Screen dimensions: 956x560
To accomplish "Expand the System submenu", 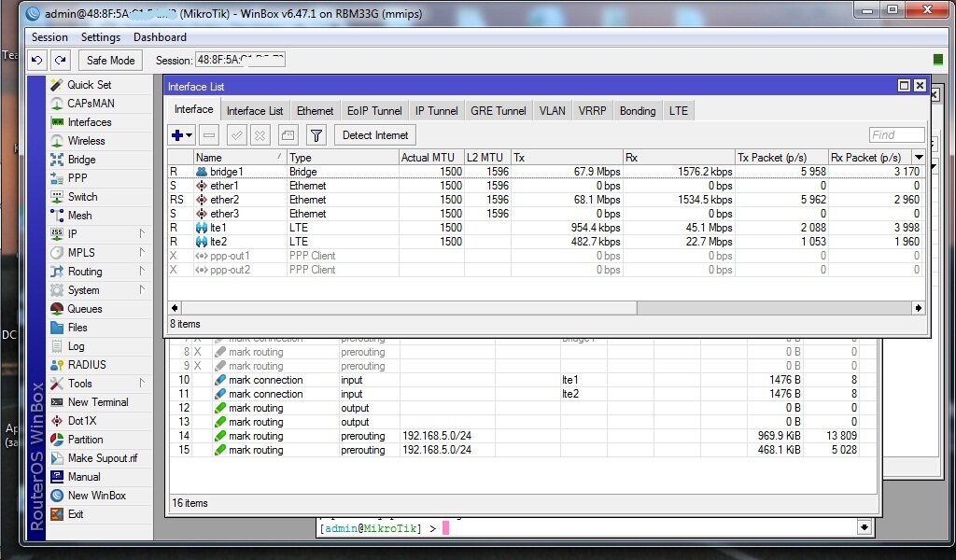I will pyautogui.click(x=142, y=290).
